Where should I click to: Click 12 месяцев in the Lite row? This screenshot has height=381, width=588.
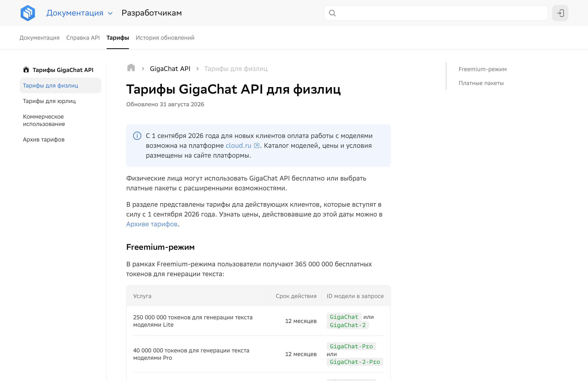point(301,321)
